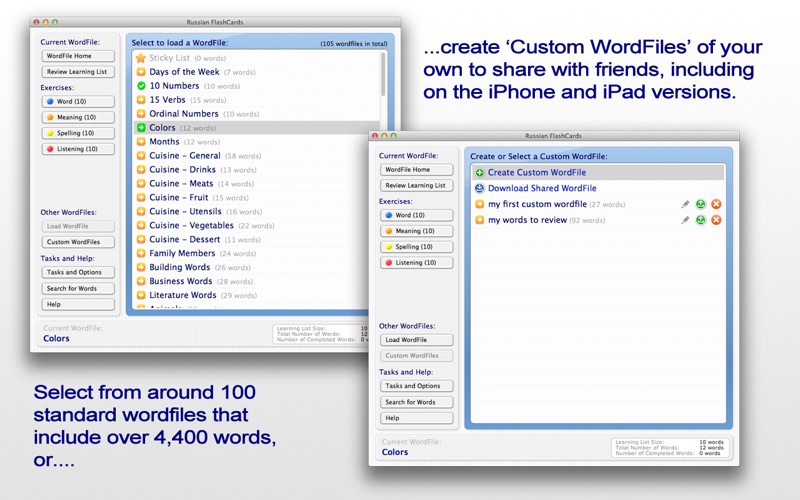Image resolution: width=800 pixels, height=500 pixels.
Task: Click the orange arrow icon beside Cuisine – Fruit
Action: pyautogui.click(x=141, y=197)
